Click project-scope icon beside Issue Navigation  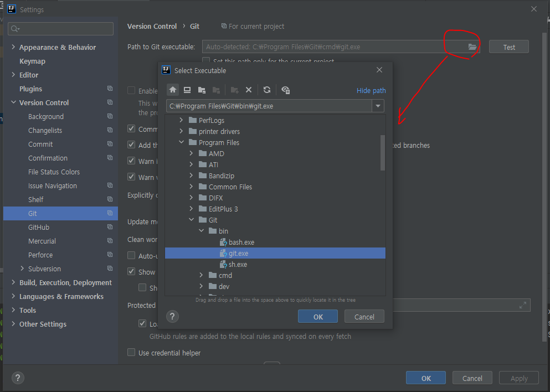110,185
